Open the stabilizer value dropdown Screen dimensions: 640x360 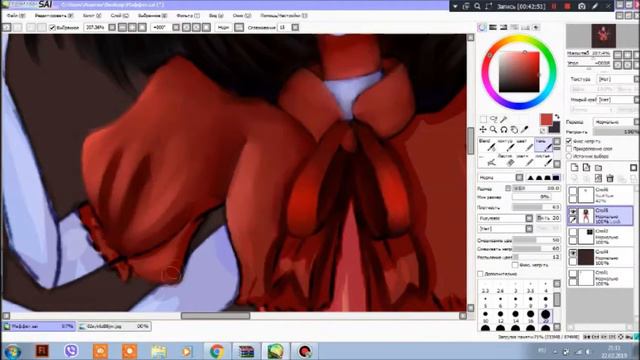pos(295,27)
